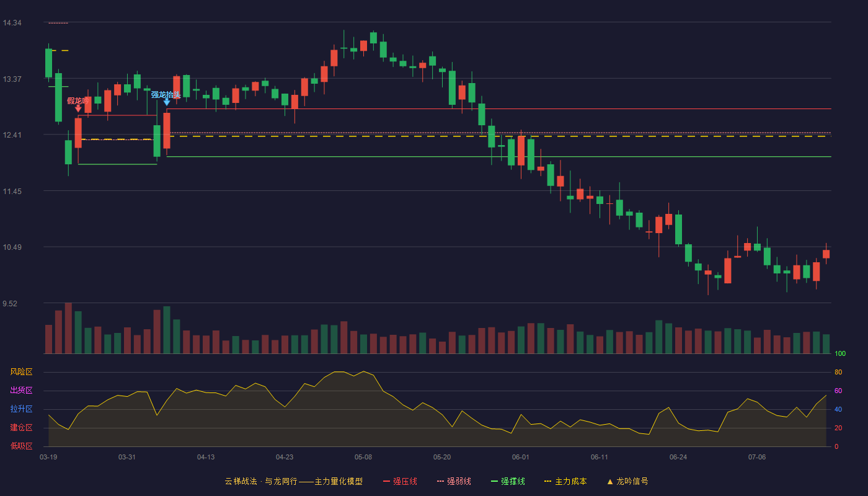Click the 03-31 date label
The height and width of the screenshot is (496, 868).
(x=127, y=457)
